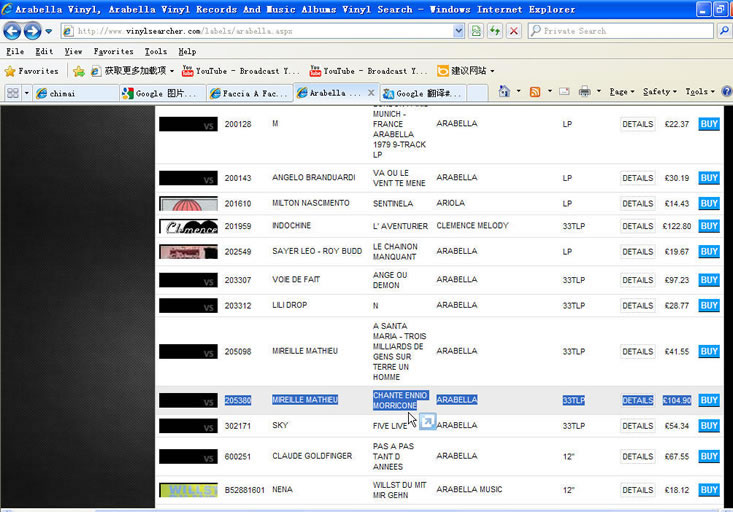Click the Read Mail icon
Screen dimensions: 733x512
tap(564, 92)
